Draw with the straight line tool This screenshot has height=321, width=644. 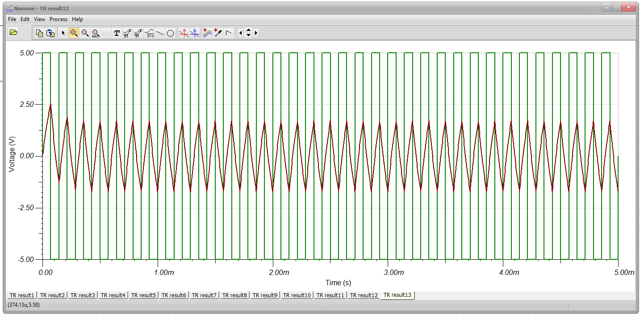click(x=160, y=33)
